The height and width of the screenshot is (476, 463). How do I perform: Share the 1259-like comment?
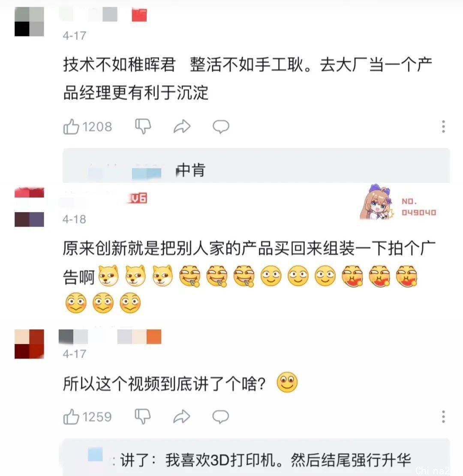click(x=182, y=416)
